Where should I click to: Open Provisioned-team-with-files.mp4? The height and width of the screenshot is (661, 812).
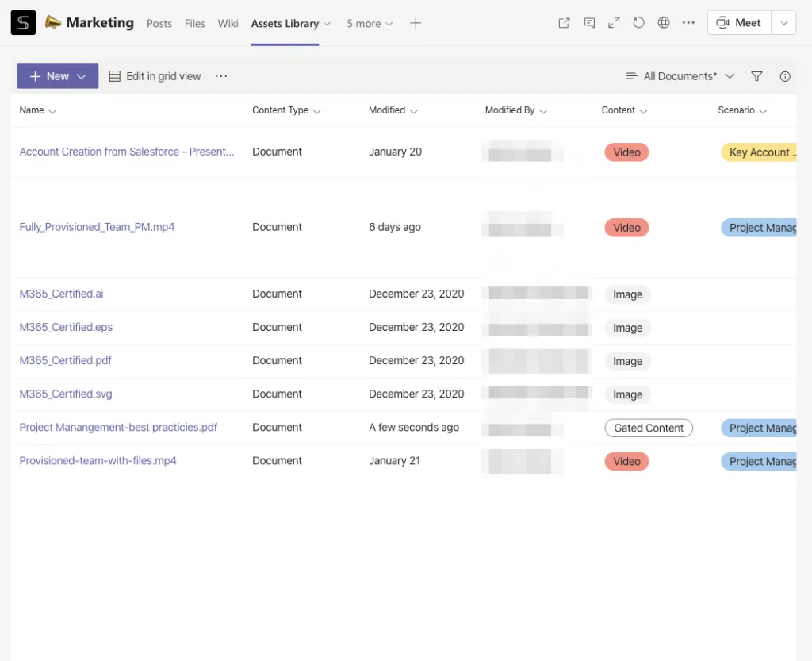(x=98, y=460)
